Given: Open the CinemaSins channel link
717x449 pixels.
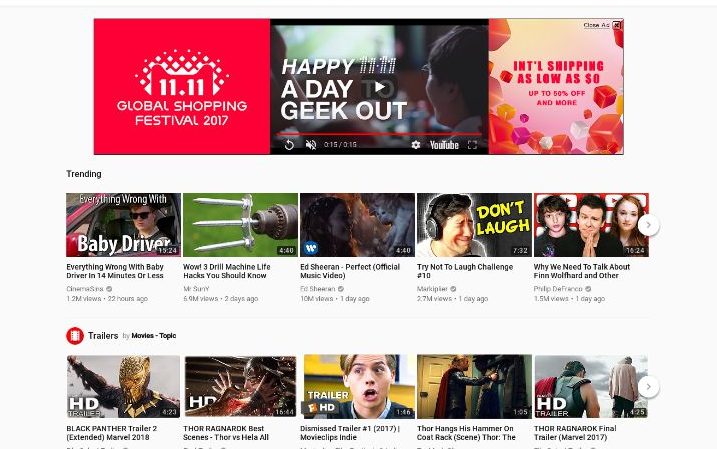Looking at the screenshot, I should [x=85, y=289].
